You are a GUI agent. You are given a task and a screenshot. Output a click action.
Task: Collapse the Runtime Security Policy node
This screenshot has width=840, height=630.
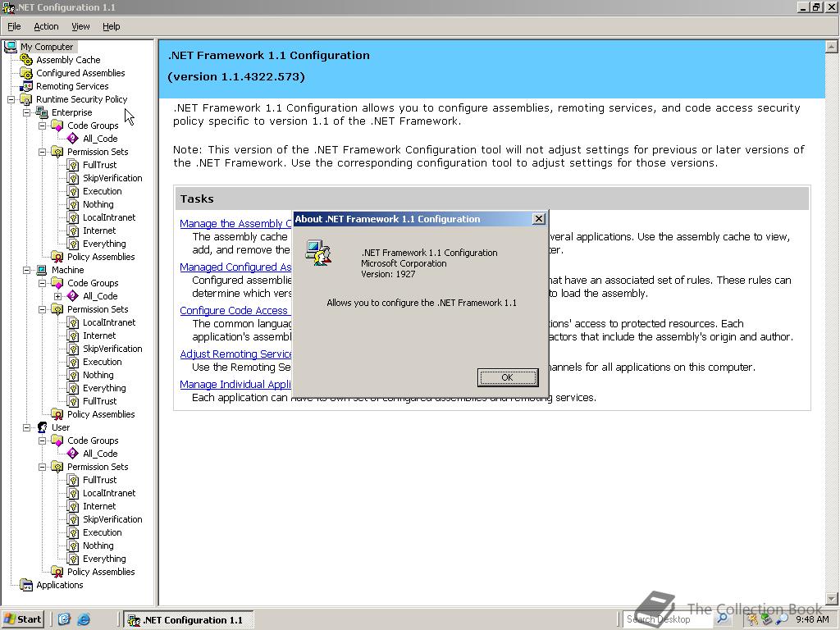(11, 99)
